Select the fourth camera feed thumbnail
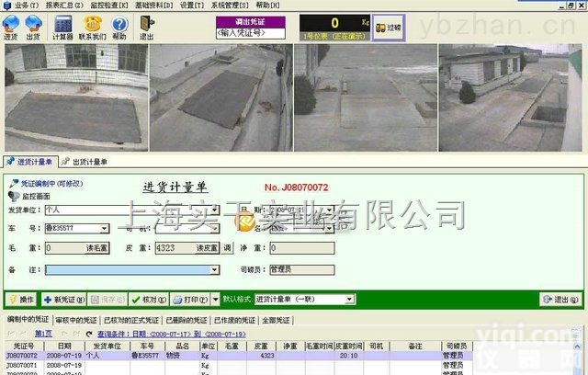 pos(511,97)
